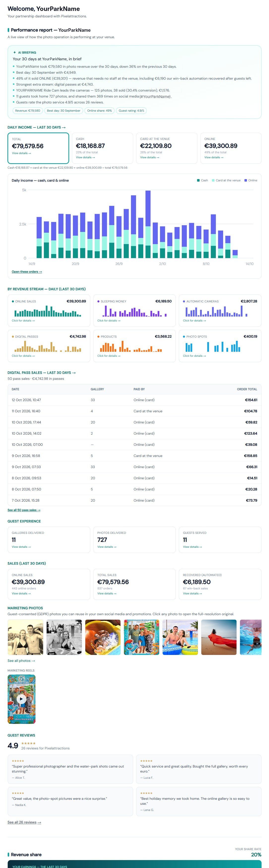269x868 pixels.
Task: Click Online share: 49% chip
Action: (99, 111)
